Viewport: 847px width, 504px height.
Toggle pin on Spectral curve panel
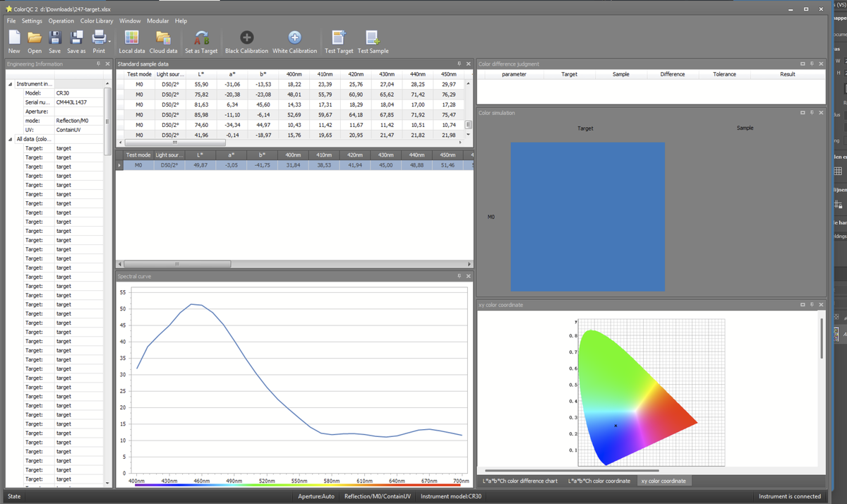click(x=459, y=276)
